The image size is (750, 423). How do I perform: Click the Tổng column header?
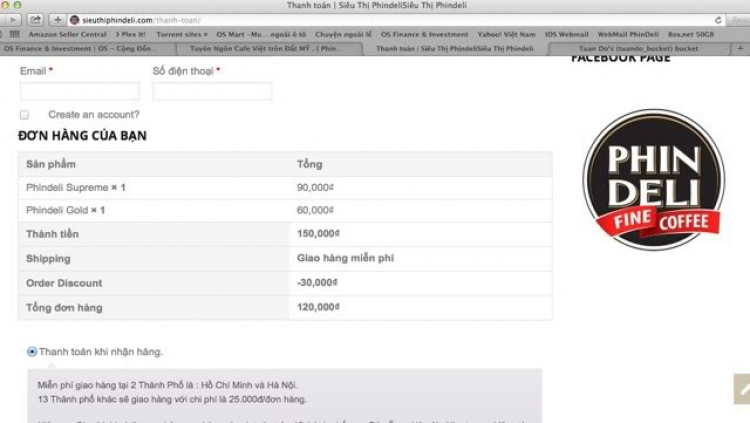click(x=309, y=164)
